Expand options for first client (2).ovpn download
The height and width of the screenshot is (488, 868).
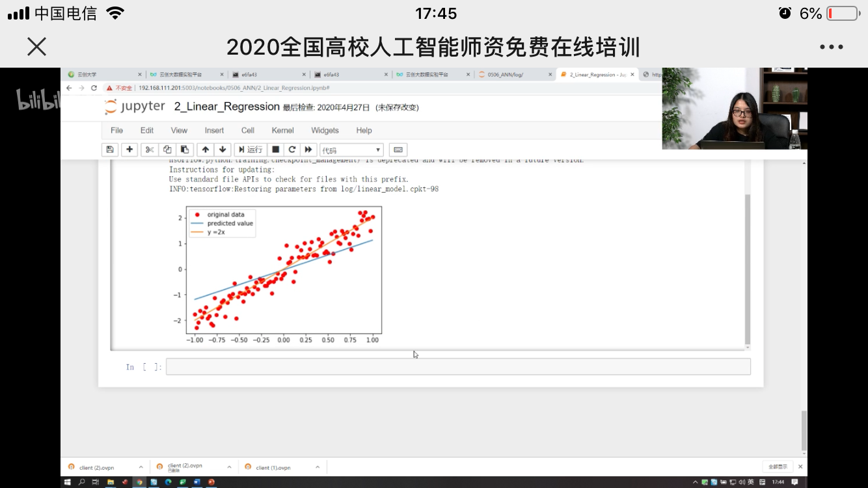click(x=141, y=467)
